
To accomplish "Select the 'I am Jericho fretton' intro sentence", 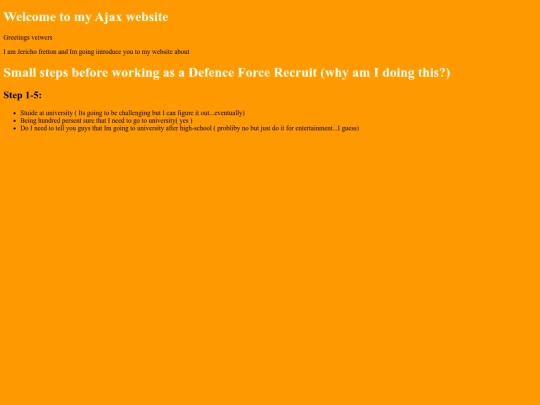I will [x=96, y=52].
